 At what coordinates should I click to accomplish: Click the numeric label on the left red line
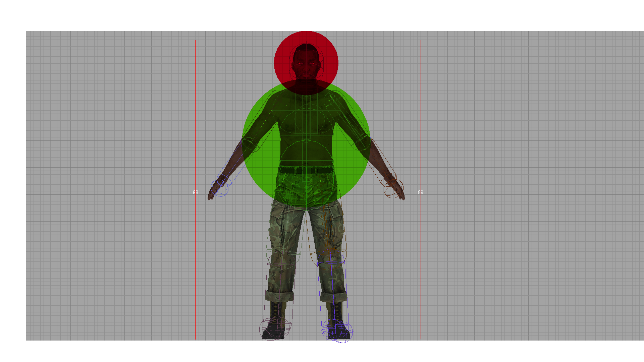click(x=196, y=192)
